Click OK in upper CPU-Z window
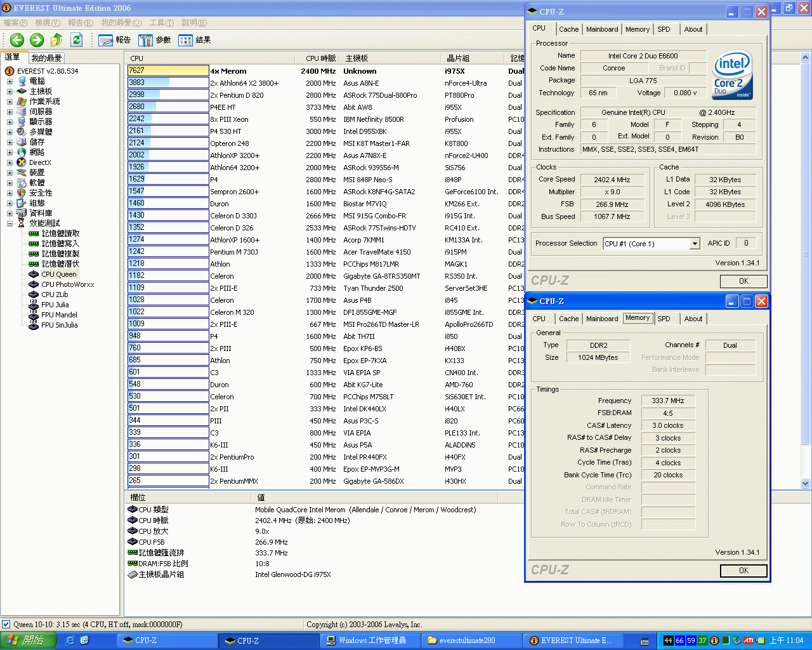812x650 pixels. (743, 281)
